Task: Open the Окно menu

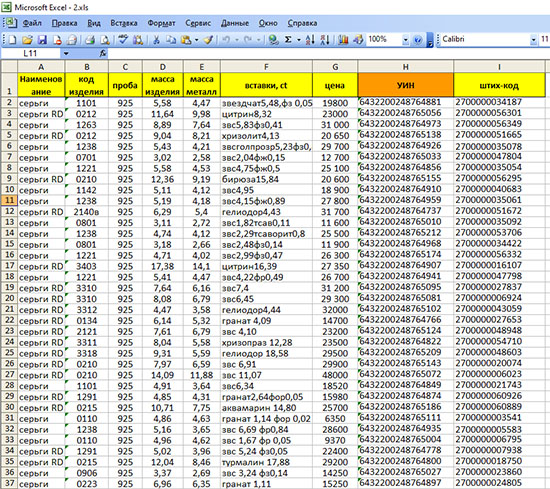Action: click(x=268, y=23)
